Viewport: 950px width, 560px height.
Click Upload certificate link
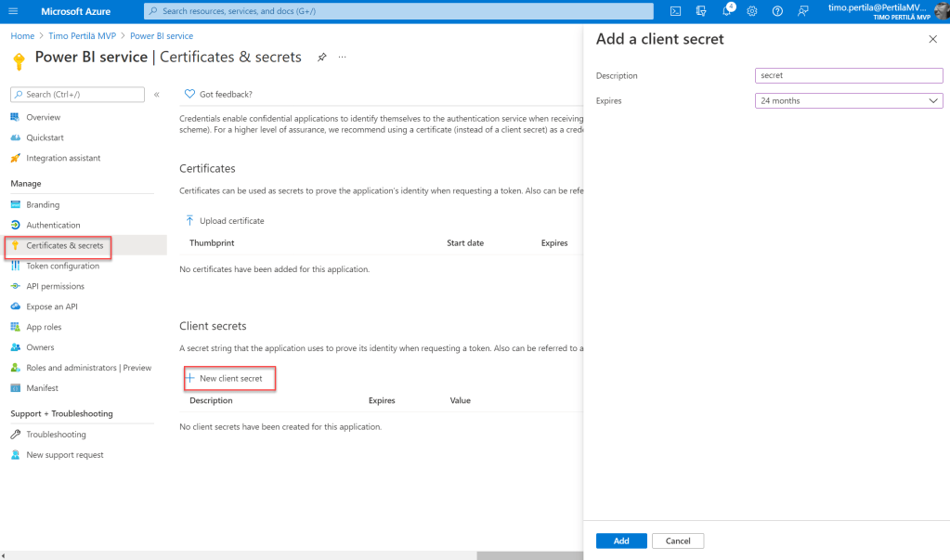[230, 221]
